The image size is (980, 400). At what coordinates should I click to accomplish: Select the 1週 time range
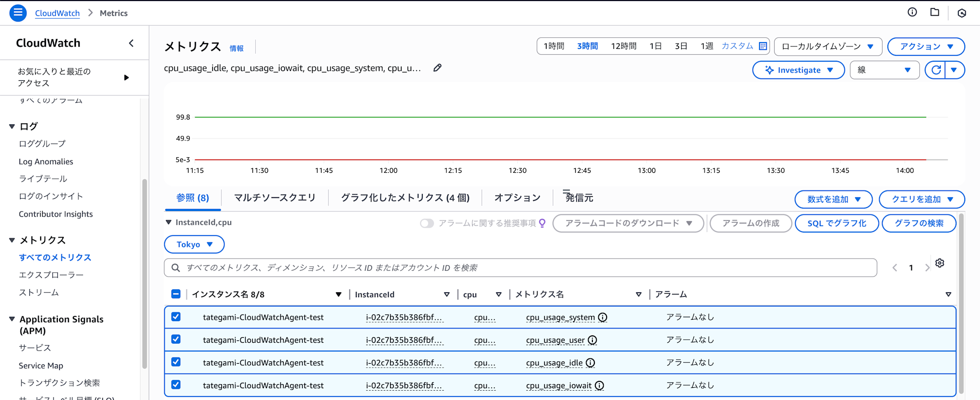(707, 46)
